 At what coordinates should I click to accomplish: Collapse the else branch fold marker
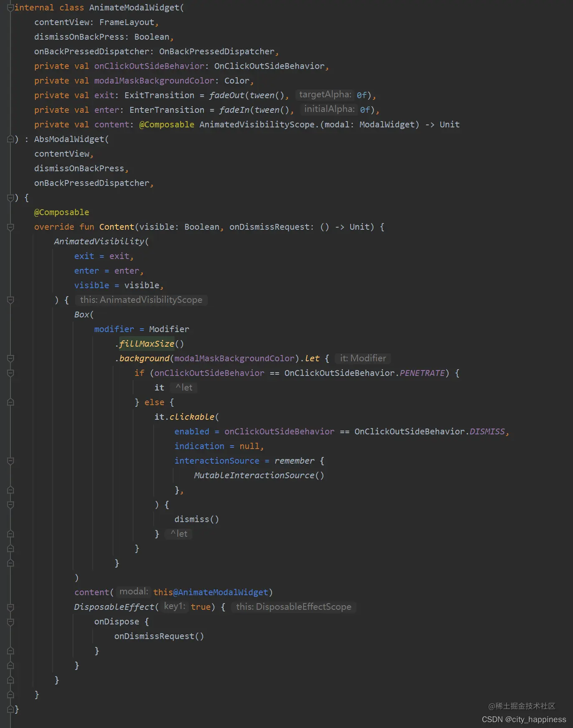point(11,403)
